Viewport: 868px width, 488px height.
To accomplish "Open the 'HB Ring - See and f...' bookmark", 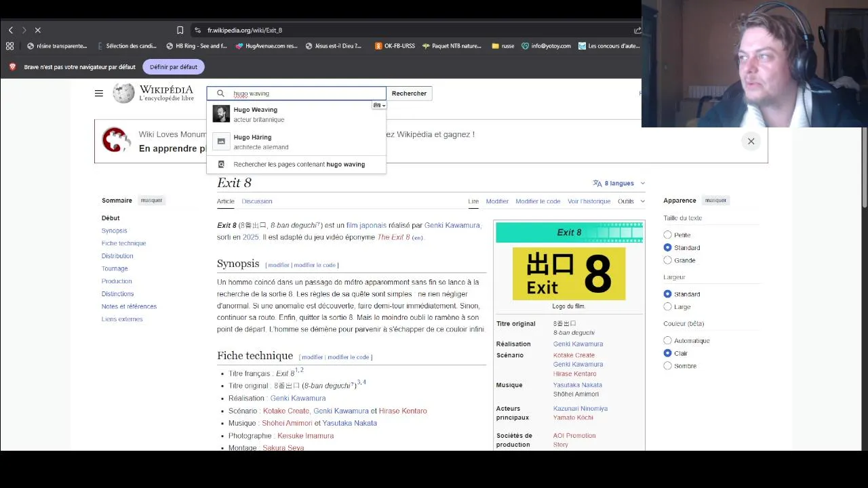I will [x=197, y=46].
